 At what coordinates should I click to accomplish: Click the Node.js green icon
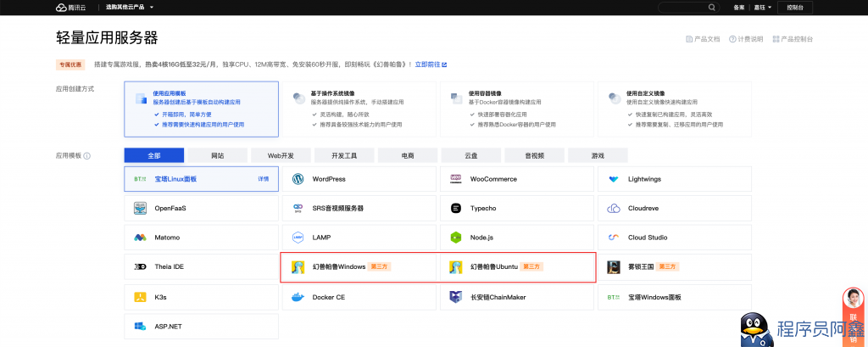coord(455,238)
